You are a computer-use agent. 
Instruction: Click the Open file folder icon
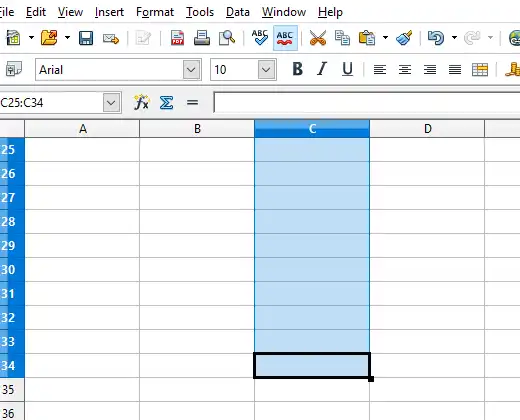pyautogui.click(x=49, y=38)
